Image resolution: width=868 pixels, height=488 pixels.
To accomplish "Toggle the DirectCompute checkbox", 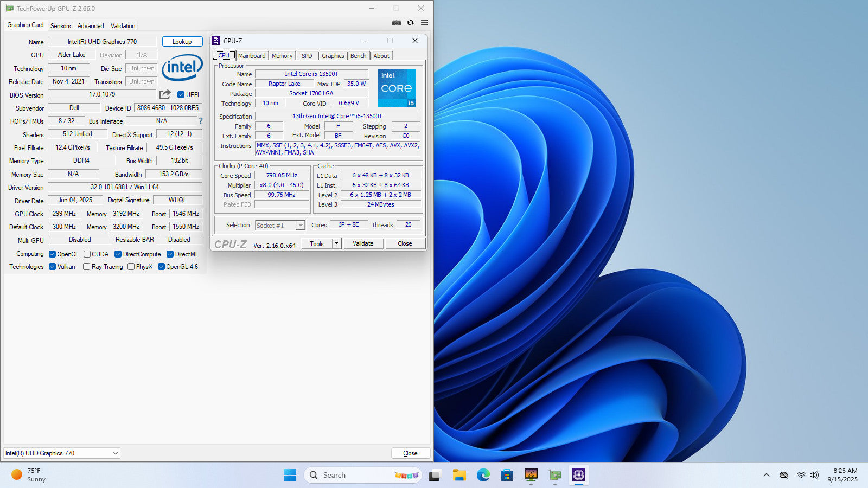I will click(x=118, y=254).
